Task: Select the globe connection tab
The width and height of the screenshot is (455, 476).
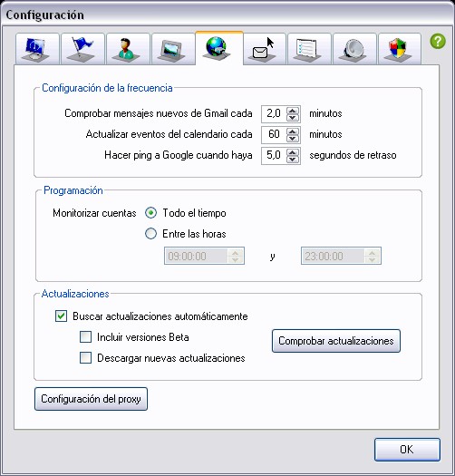Action: pyautogui.click(x=219, y=48)
